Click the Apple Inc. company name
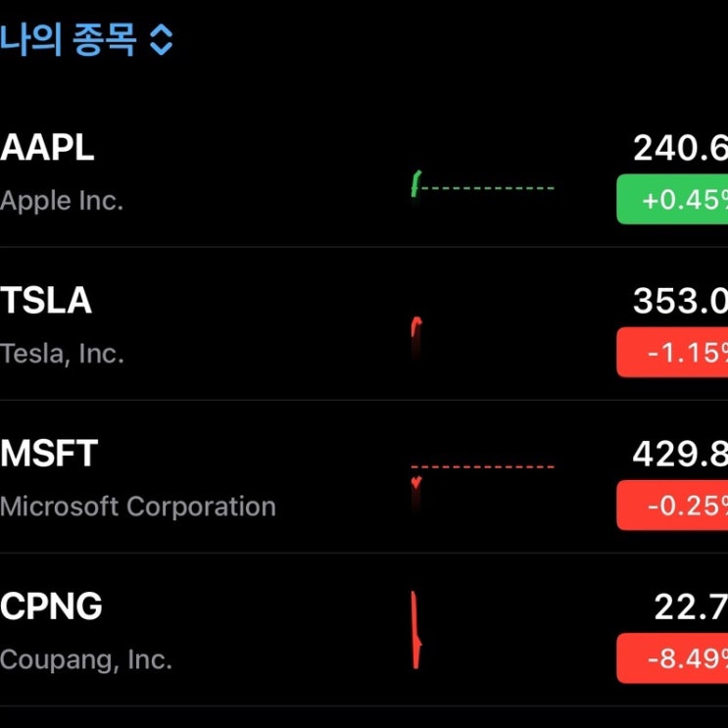The width and height of the screenshot is (728, 728). click(x=62, y=201)
